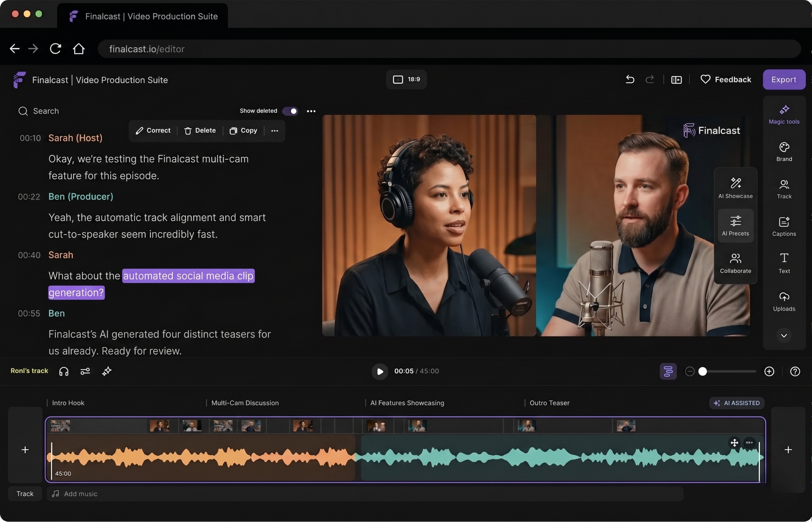Open the track audio settings sliders icon
The image size is (812, 522).
[x=85, y=371]
